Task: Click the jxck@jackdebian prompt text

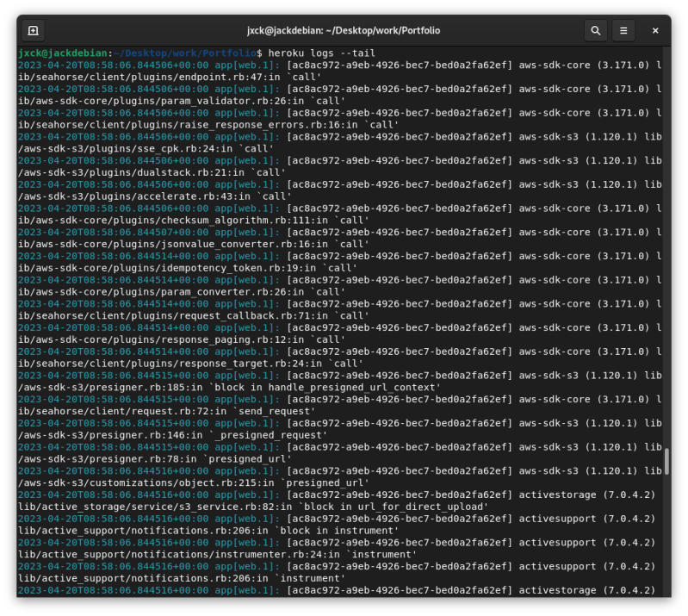Action: pyautogui.click(x=63, y=53)
